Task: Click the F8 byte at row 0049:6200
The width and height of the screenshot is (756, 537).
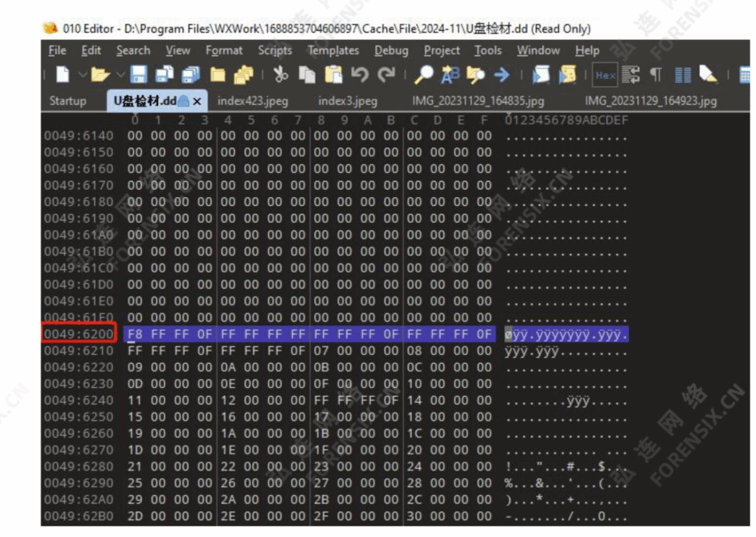Action: (x=134, y=335)
